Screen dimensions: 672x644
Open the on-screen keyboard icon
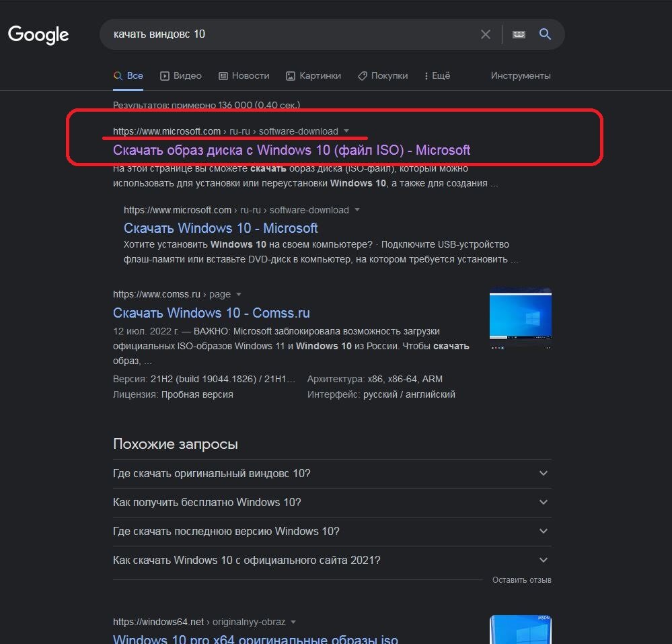(519, 34)
